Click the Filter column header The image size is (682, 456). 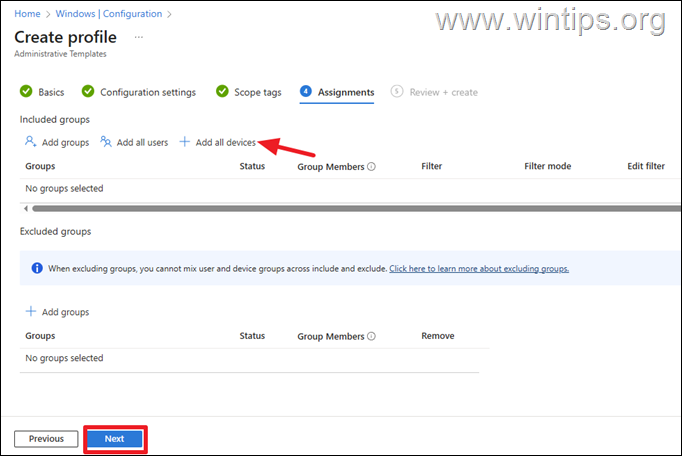[431, 166]
